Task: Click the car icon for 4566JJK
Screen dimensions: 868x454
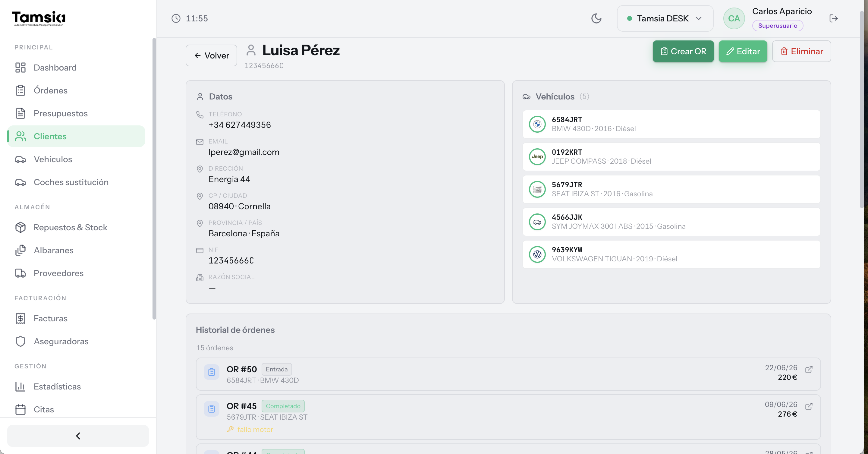Action: coord(537,222)
